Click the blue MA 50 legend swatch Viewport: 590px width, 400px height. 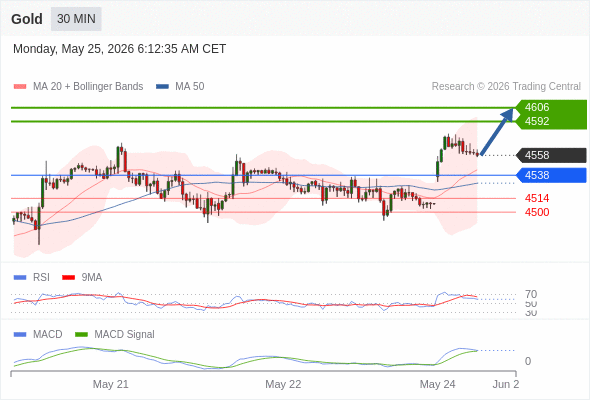[162, 87]
